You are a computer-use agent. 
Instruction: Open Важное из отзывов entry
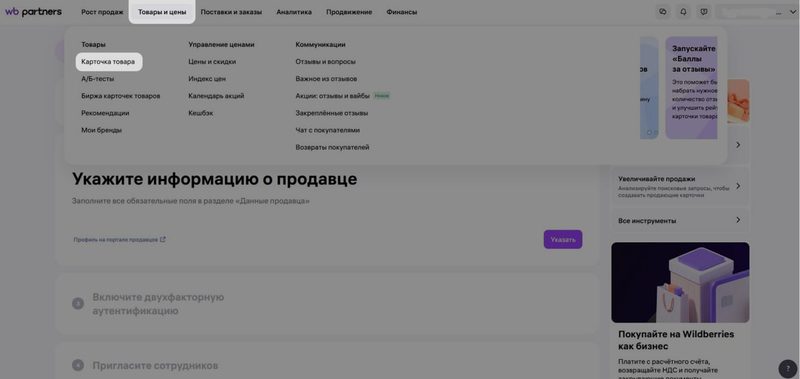[326, 79]
